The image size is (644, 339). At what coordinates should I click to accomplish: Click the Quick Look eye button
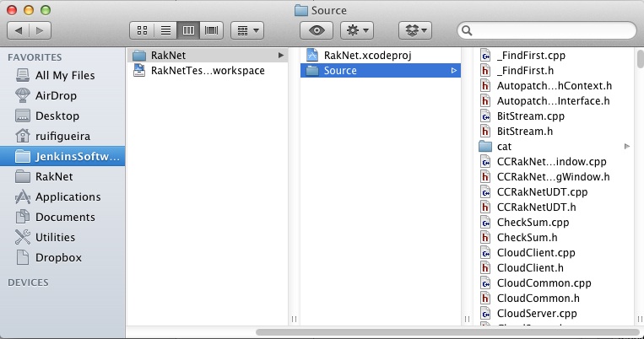pos(317,30)
